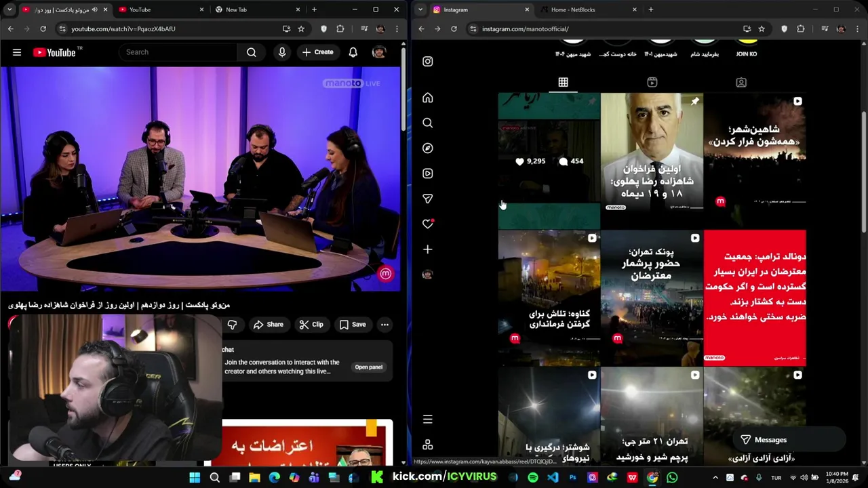Open the Meta apps grid icon in Instagram sidebar
868x488 pixels.
click(x=427, y=445)
